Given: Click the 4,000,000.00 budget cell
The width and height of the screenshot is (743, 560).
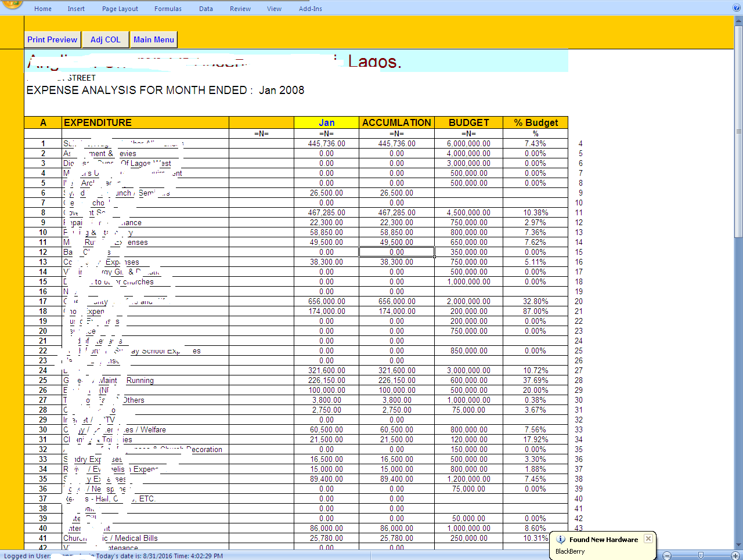Looking at the screenshot, I should point(468,153).
